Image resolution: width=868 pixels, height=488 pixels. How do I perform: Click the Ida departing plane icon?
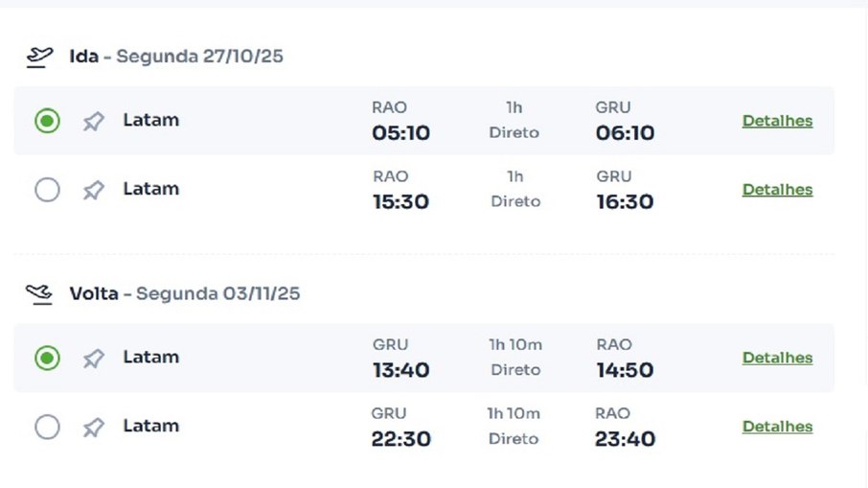coord(40,58)
